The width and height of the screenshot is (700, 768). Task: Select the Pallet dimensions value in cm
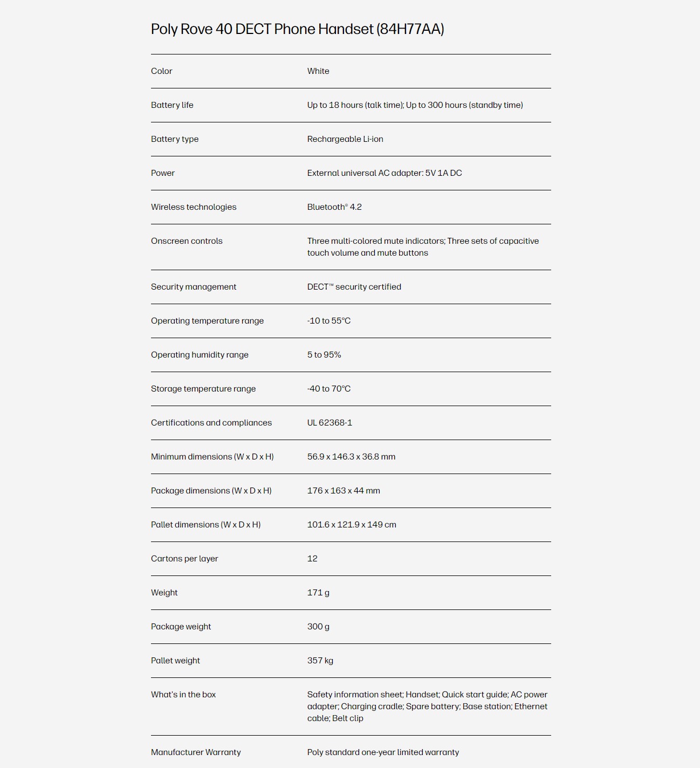[x=352, y=525]
